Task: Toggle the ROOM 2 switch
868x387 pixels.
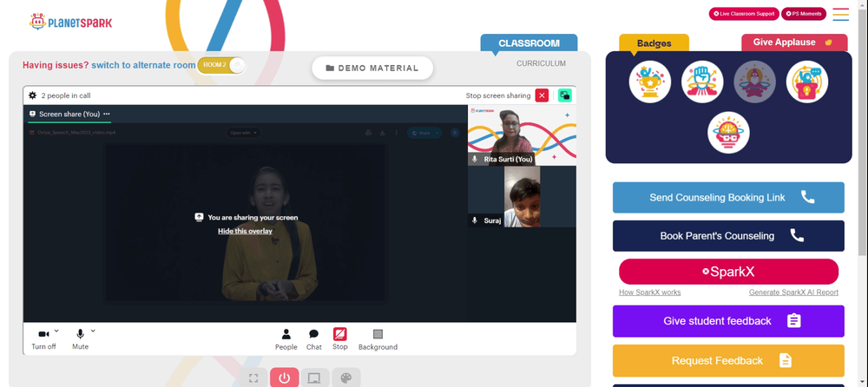Action: [220, 65]
